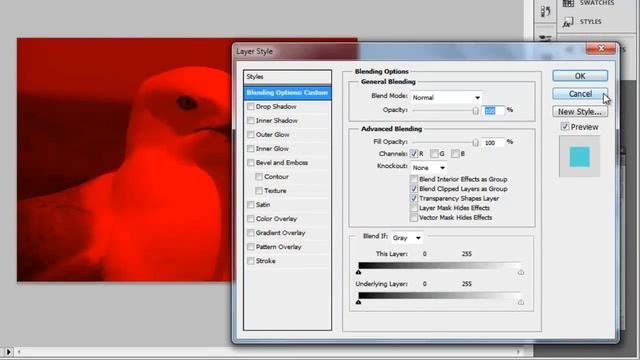The height and width of the screenshot is (360, 640).
Task: Enable Color Overlay checkbox
Action: [251, 219]
